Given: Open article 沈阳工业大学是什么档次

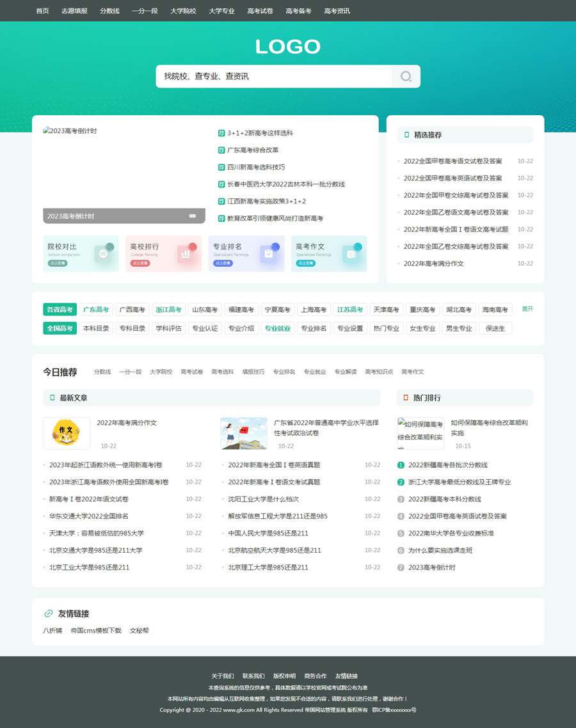Looking at the screenshot, I should pyautogui.click(x=264, y=500).
